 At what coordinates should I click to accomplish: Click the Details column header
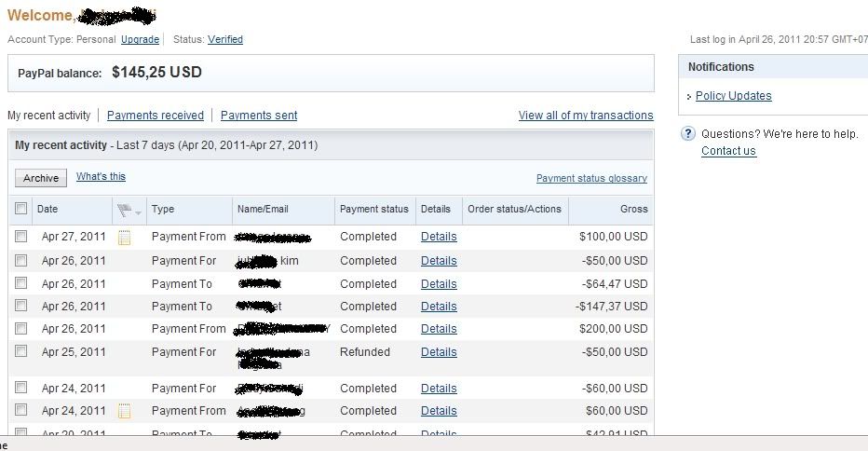click(x=436, y=209)
